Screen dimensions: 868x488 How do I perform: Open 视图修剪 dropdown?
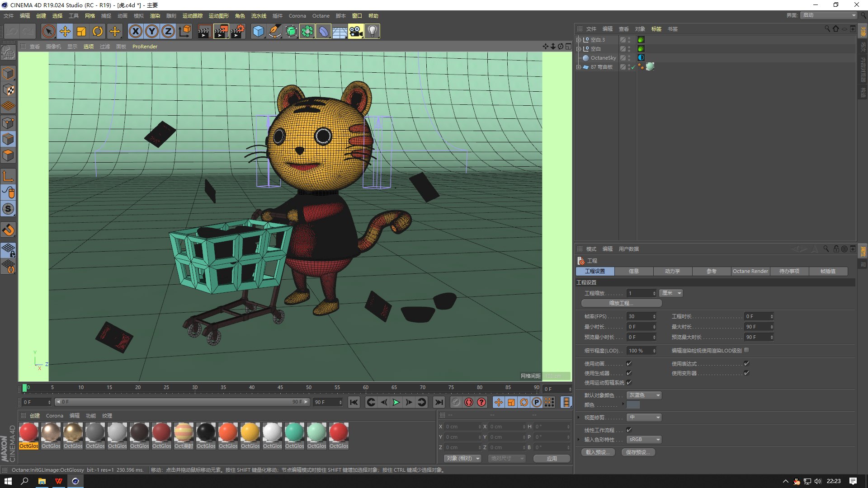click(644, 418)
